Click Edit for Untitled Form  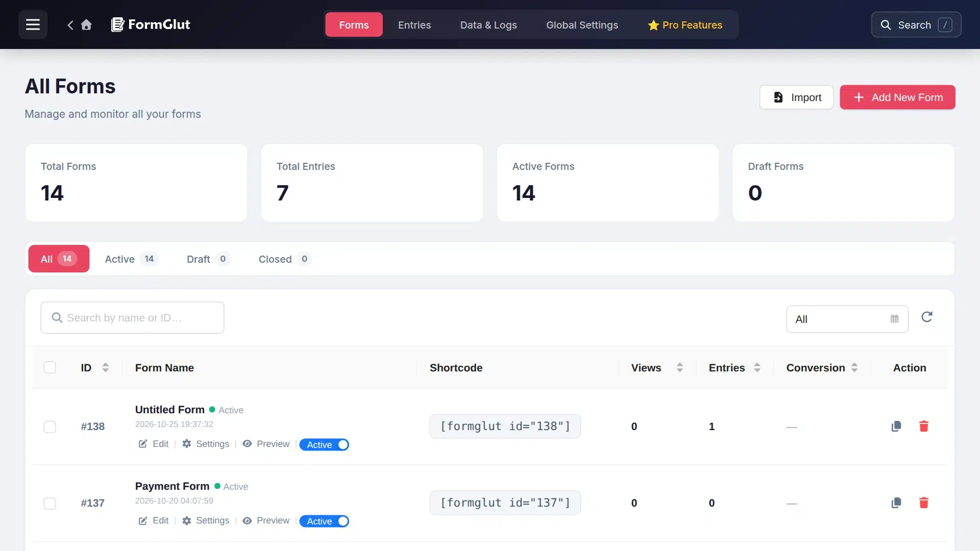point(154,444)
